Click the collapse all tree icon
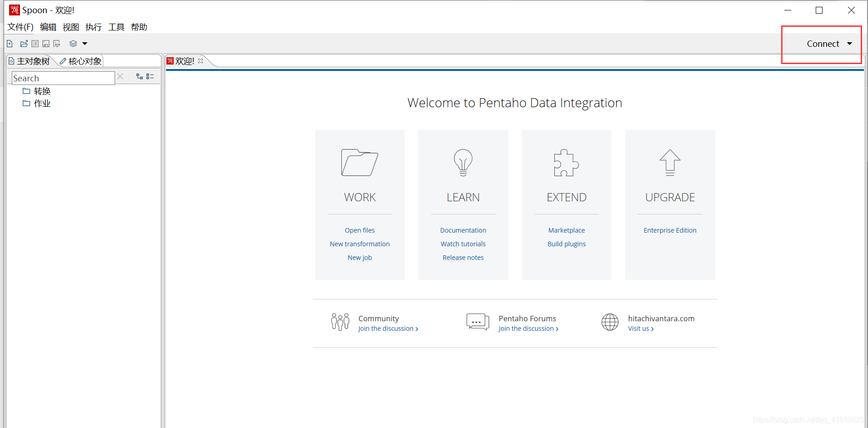Screen dimensions: 868x428 click(150, 76)
